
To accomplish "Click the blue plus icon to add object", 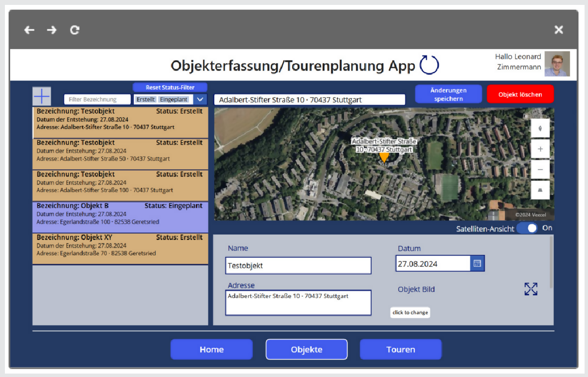I will coord(42,96).
